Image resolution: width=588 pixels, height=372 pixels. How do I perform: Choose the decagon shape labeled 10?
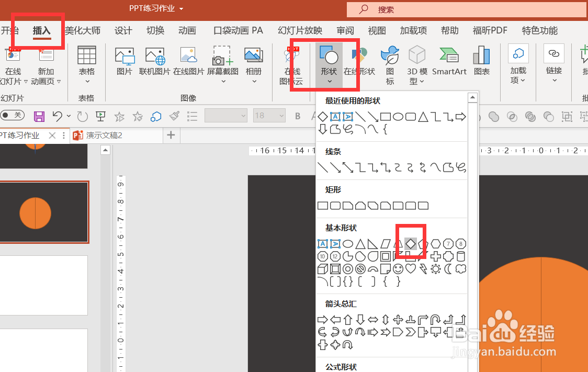[322, 256]
